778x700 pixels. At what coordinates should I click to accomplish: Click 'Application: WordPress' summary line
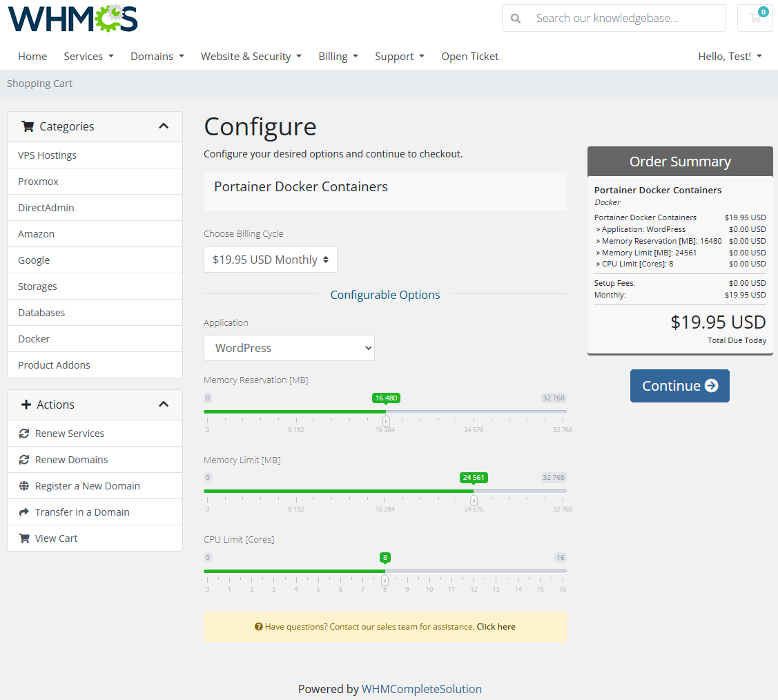click(x=680, y=229)
